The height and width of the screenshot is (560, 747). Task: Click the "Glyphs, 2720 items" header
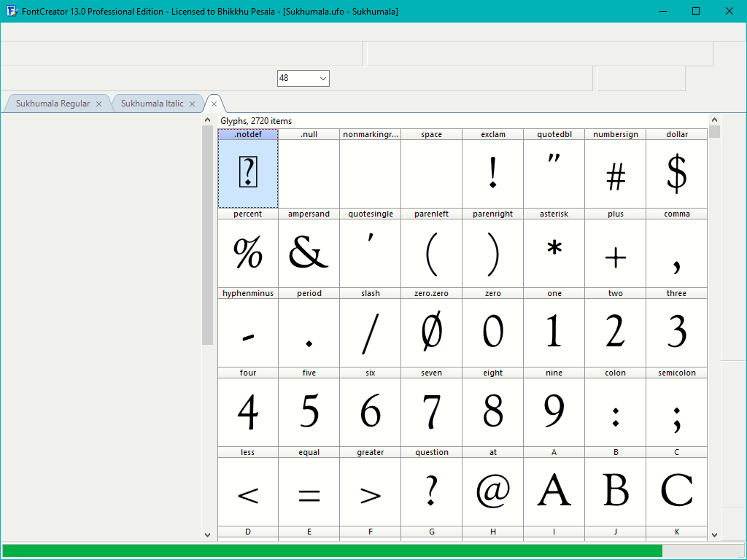tap(256, 121)
